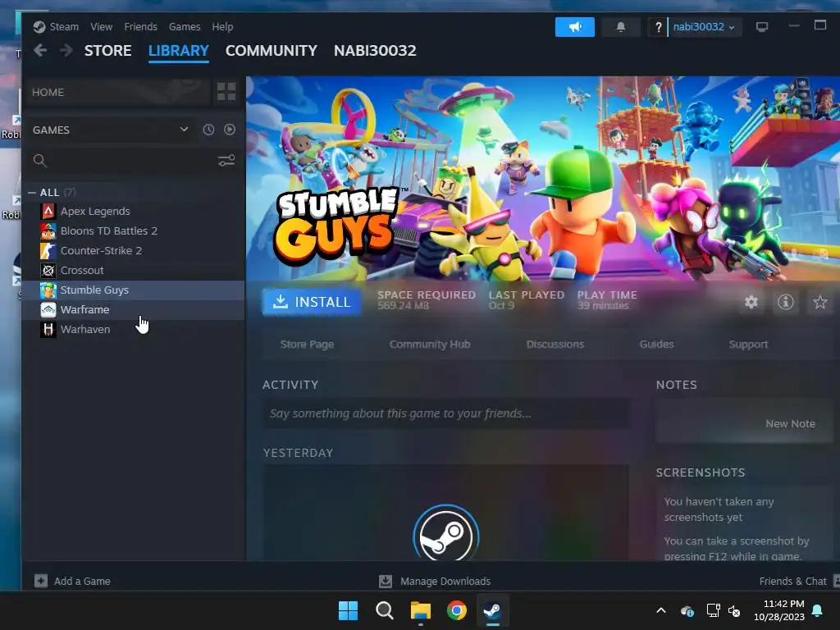Collapse the ALL games section
Screen dimensions: 840x630
point(32,192)
